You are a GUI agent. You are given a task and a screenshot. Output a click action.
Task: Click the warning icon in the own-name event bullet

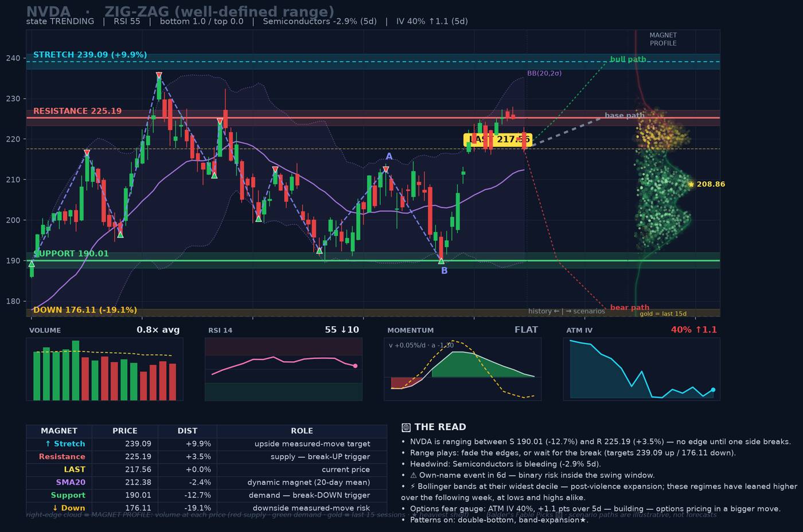point(414,475)
